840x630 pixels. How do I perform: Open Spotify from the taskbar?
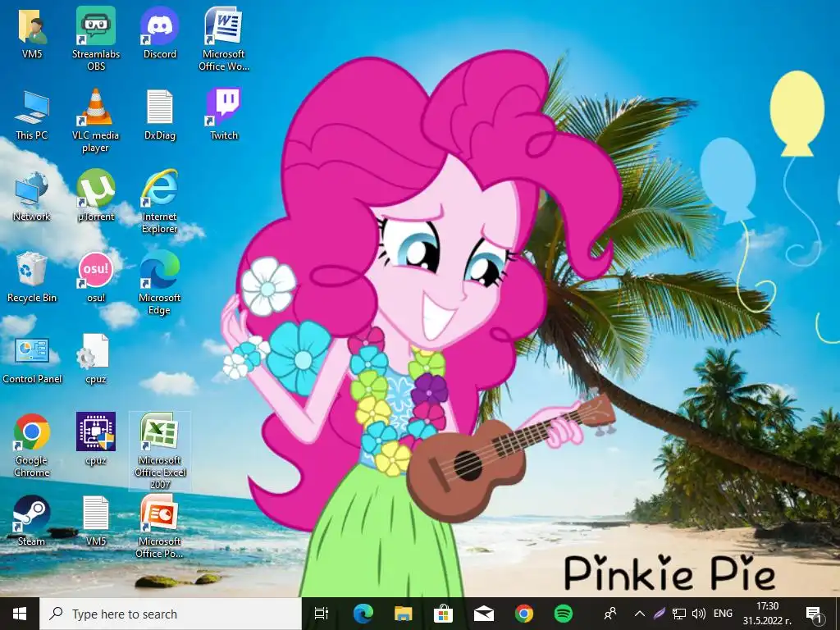(x=564, y=614)
